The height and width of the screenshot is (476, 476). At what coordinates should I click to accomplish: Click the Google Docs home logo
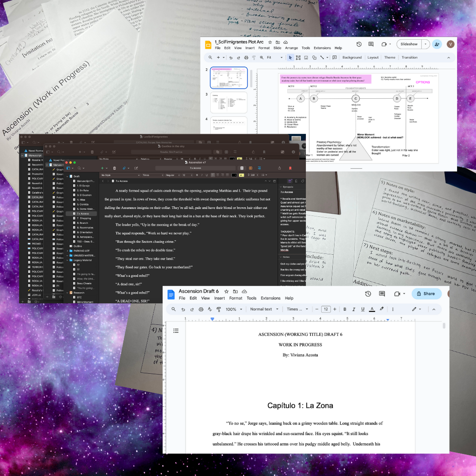171,294
